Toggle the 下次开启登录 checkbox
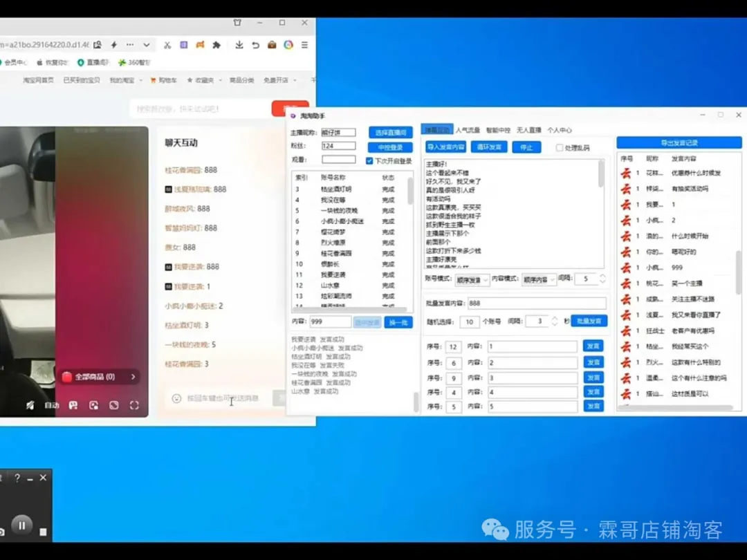This screenshot has width=747, height=560. click(369, 160)
